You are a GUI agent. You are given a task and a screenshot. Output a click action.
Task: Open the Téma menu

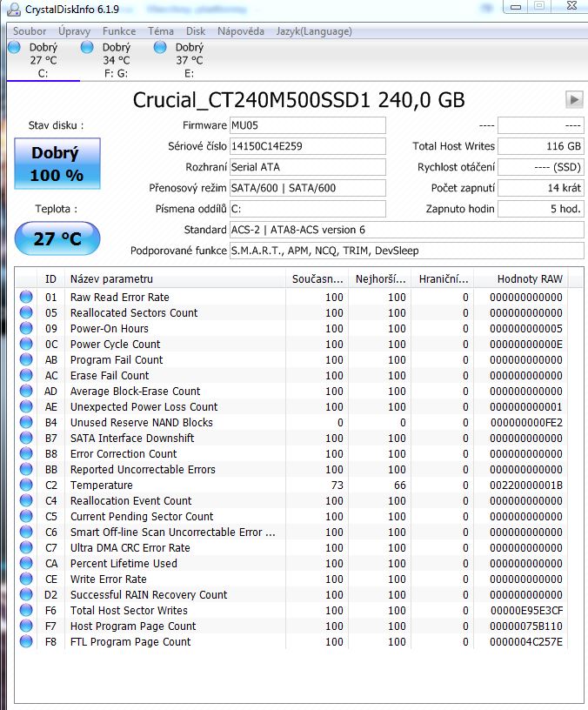click(161, 31)
